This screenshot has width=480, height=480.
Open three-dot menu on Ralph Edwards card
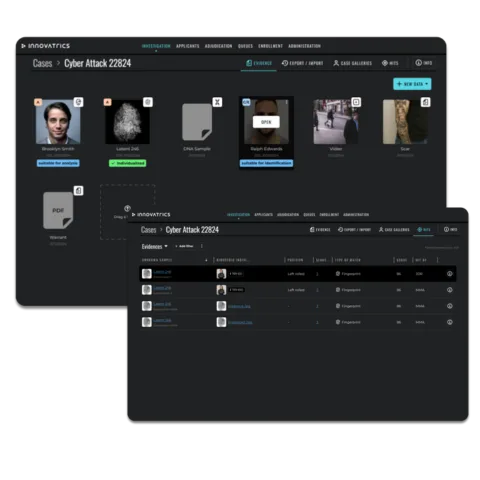[287, 102]
